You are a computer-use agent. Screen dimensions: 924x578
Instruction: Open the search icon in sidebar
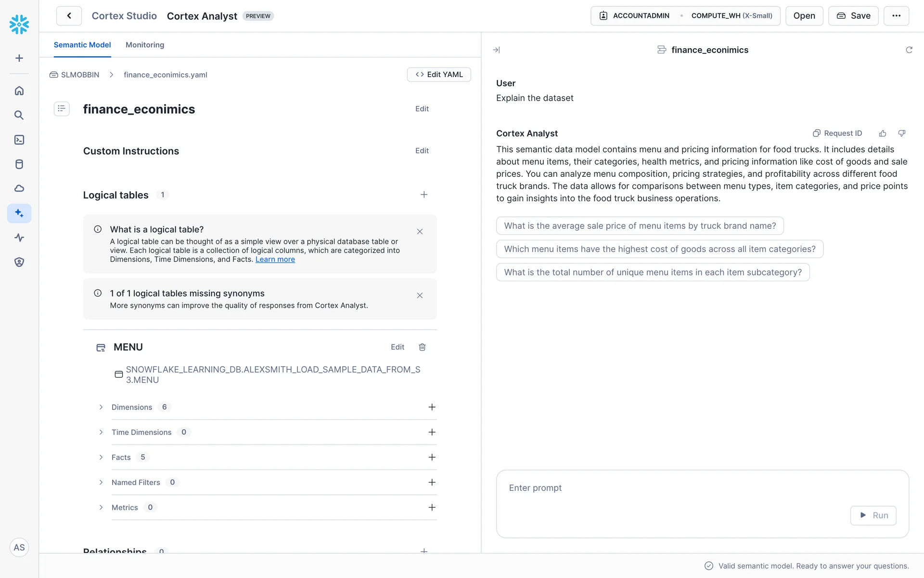(19, 115)
